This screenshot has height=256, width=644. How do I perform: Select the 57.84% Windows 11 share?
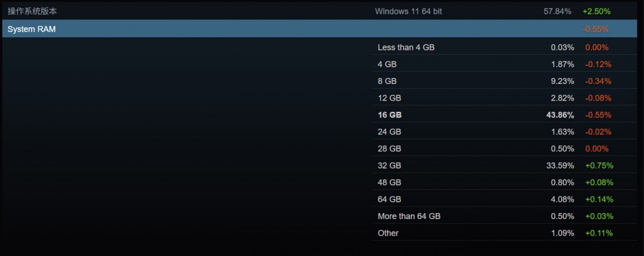[558, 11]
